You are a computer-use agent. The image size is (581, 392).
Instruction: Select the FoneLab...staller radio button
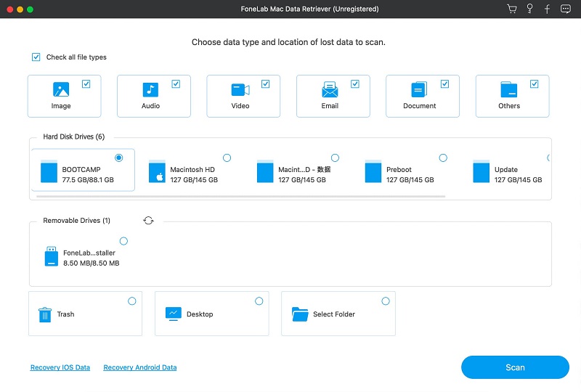click(123, 241)
